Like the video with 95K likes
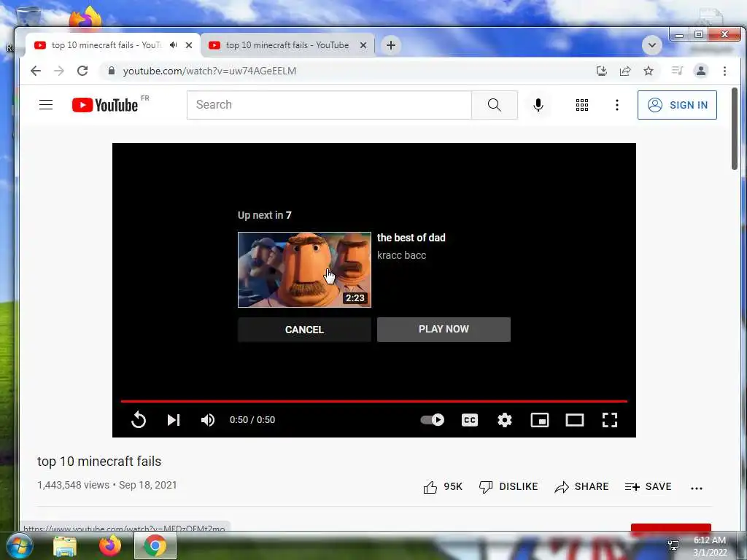This screenshot has height=560, width=747. click(443, 486)
